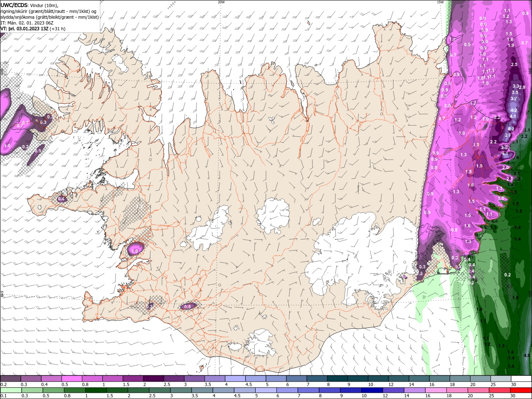Click the 'slydda/snjókoma (grátt/bleikt/grænt - mm/1klst)' line

tap(49, 17)
